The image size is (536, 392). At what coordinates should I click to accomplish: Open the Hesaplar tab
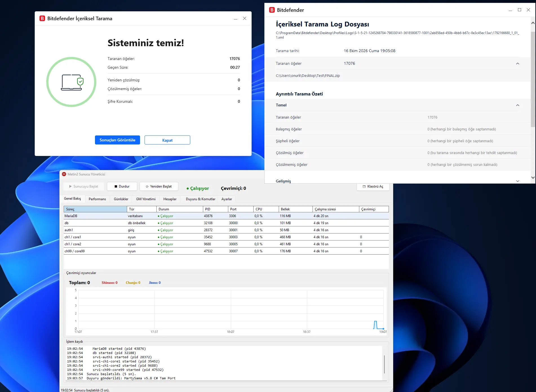(170, 199)
